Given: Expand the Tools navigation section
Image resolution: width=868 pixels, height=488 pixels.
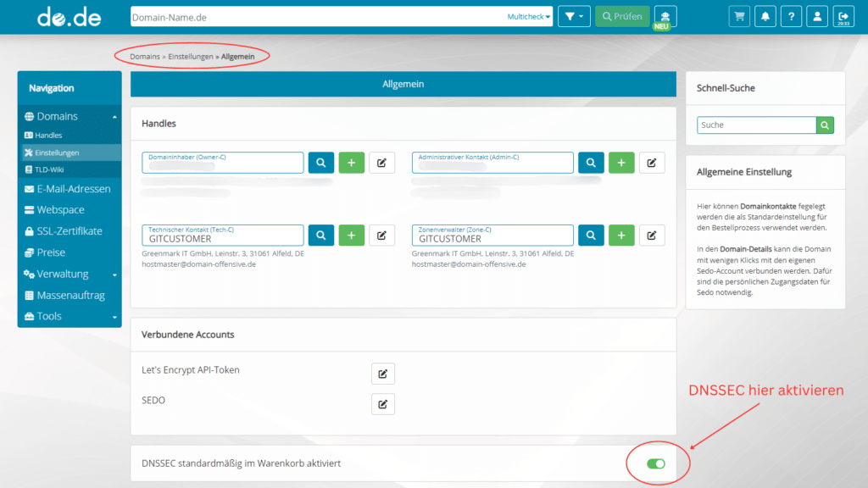Looking at the screenshot, I should (x=70, y=317).
